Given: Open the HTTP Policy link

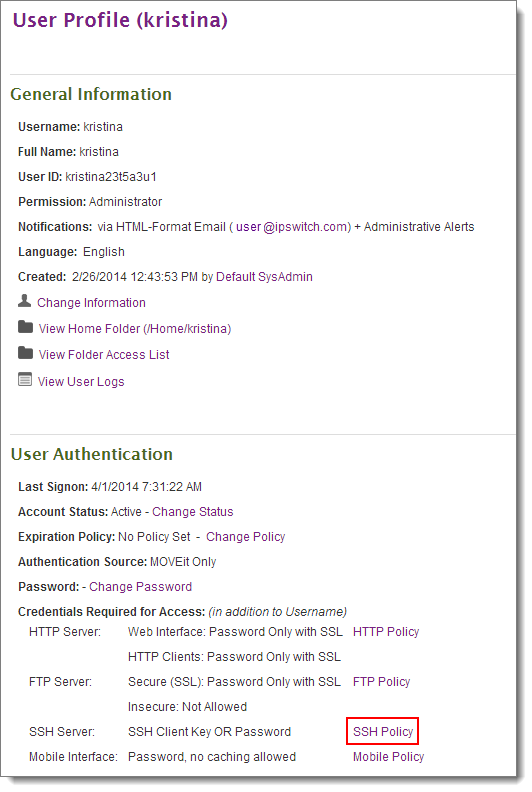Looking at the screenshot, I should [386, 632].
